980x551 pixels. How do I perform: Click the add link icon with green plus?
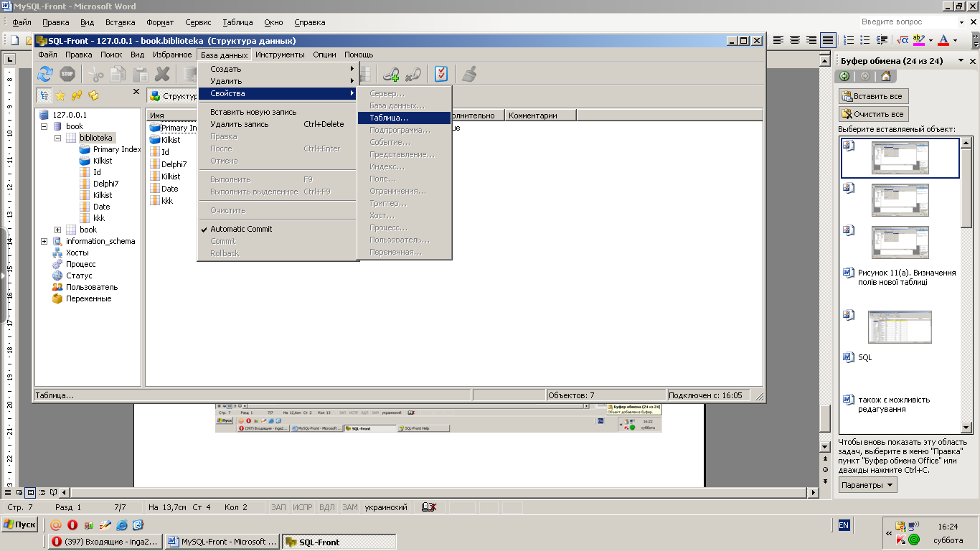click(x=391, y=74)
